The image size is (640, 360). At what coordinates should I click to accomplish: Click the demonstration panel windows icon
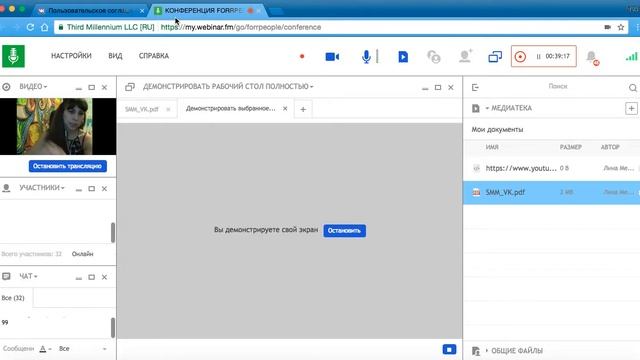click(130, 87)
